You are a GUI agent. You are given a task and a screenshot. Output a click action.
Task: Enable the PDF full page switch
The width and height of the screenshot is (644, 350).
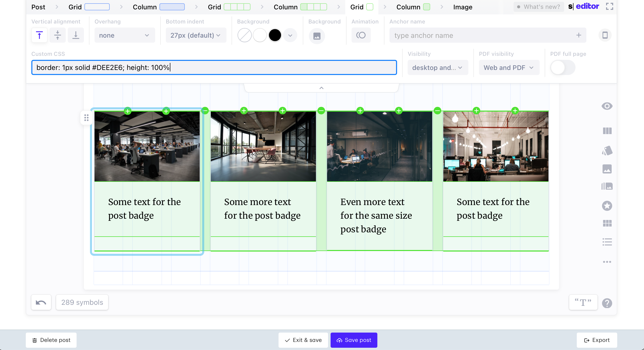(x=562, y=68)
